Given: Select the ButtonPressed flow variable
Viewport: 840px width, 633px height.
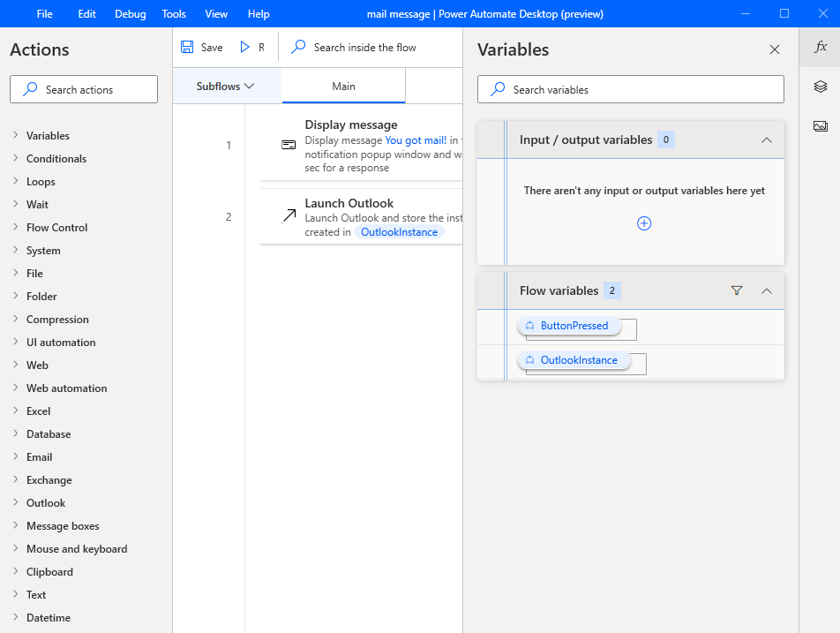Looking at the screenshot, I should coord(570,326).
